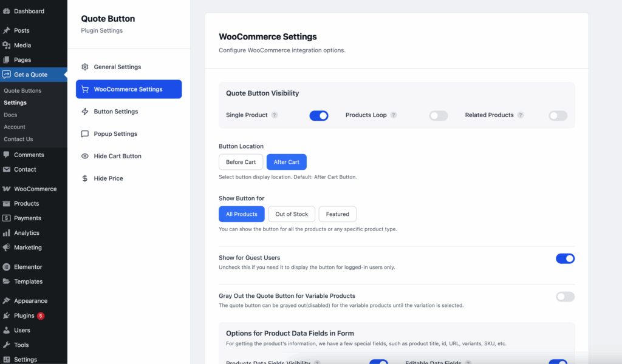Select the Featured products option
The width and height of the screenshot is (622, 364).
point(337,214)
